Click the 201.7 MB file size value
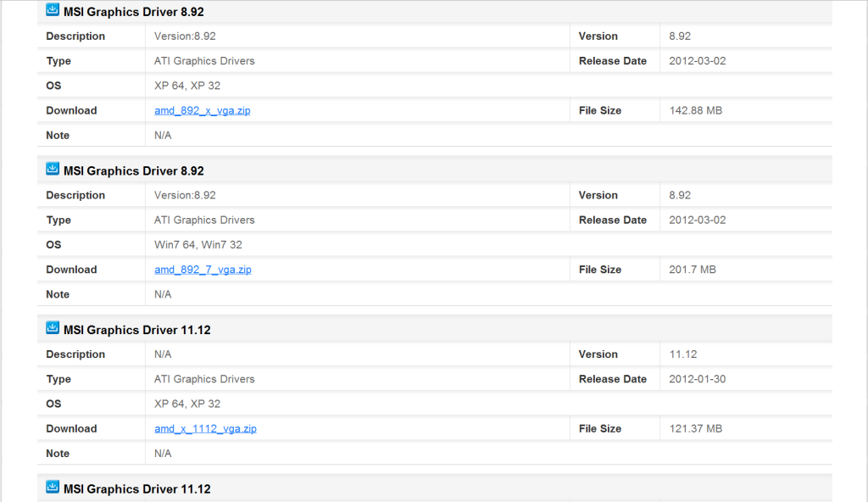This screenshot has height=502, width=868. [x=692, y=270]
